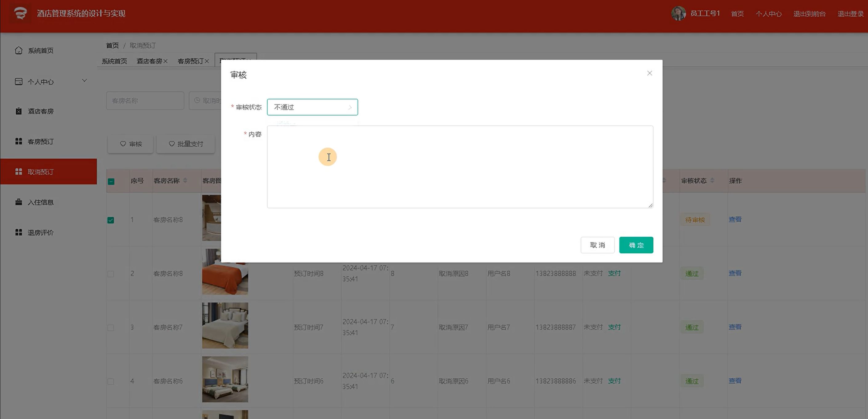868x419 pixels.
Task: Click 首页 in the breadcrumb
Action: click(112, 45)
